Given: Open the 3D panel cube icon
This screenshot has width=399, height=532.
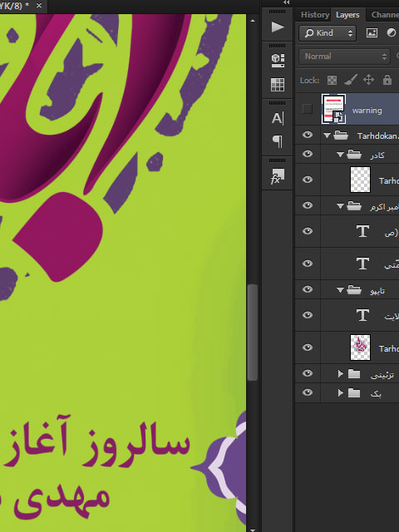Looking at the screenshot, I should (x=278, y=61).
